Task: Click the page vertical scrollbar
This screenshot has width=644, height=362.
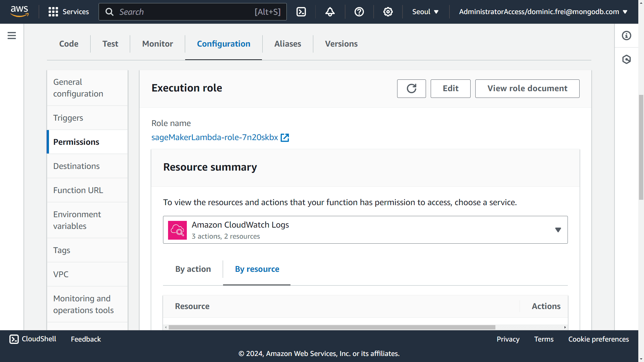Action: (641, 147)
